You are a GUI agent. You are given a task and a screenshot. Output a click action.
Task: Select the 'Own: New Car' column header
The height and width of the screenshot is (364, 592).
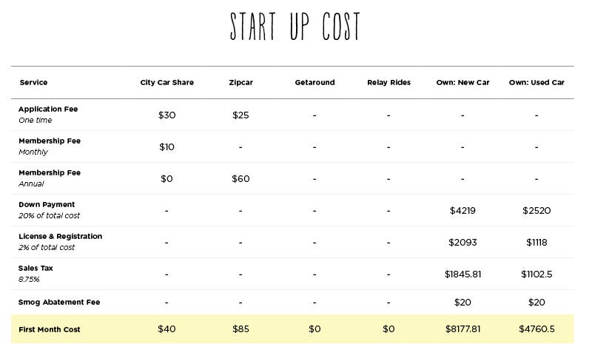[463, 82]
